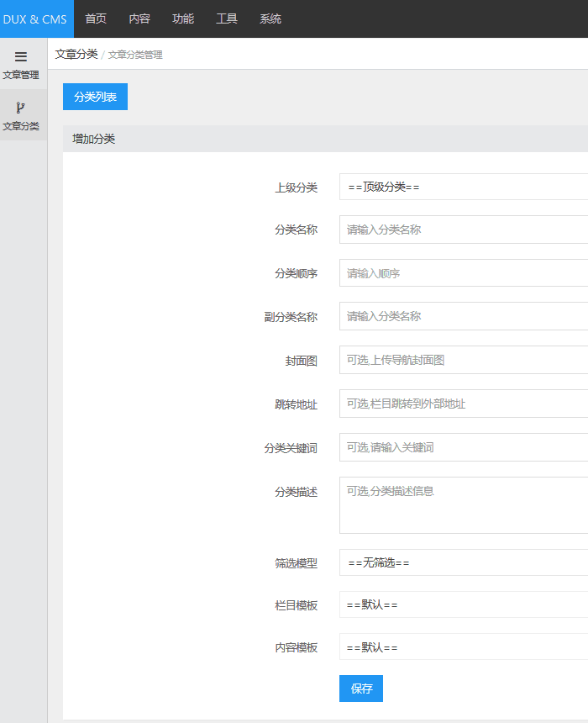Open the 内容模板 dropdown

tap(463, 646)
